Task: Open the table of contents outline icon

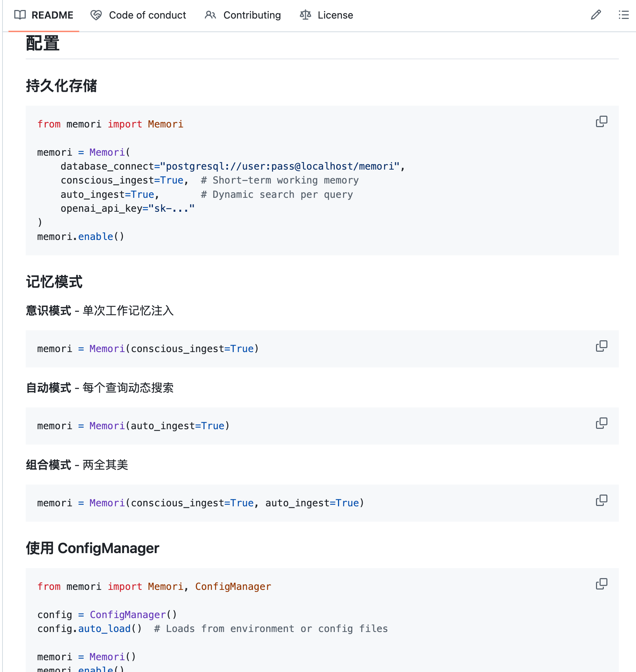Action: 623,15
